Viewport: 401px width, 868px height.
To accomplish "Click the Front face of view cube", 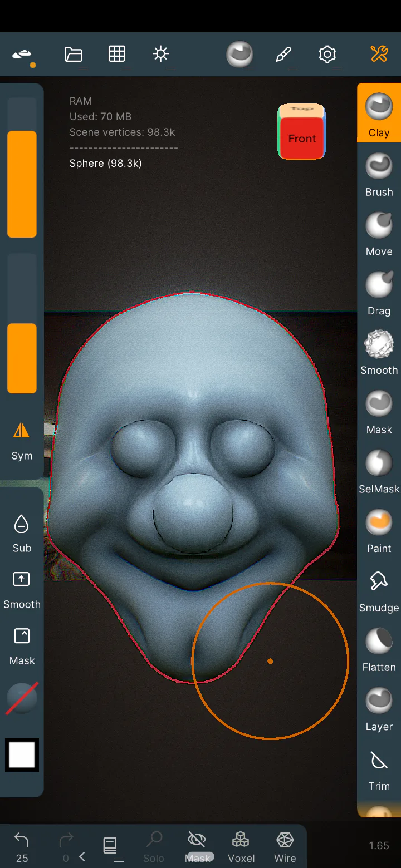I will pyautogui.click(x=302, y=138).
